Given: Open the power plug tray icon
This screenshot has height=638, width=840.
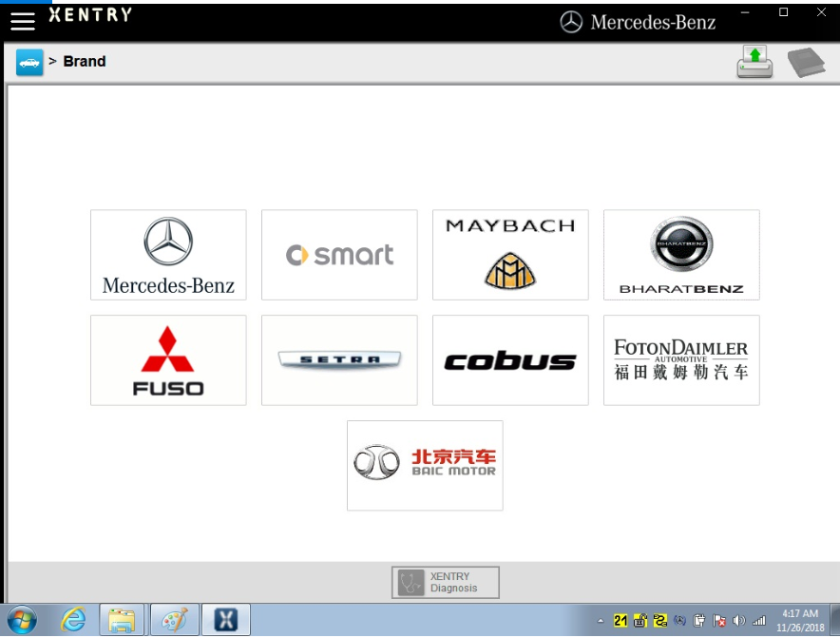Looking at the screenshot, I should (x=699, y=621).
